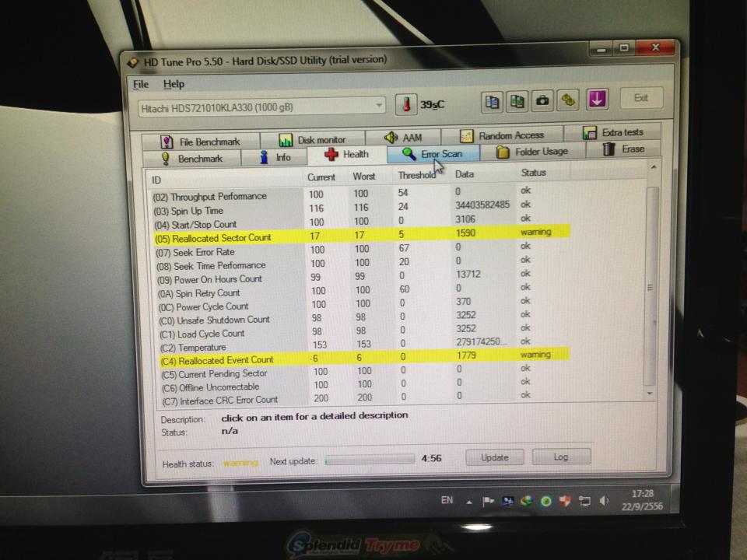The height and width of the screenshot is (560, 747).
Task: Switch to the Erase tab
Action: [623, 149]
